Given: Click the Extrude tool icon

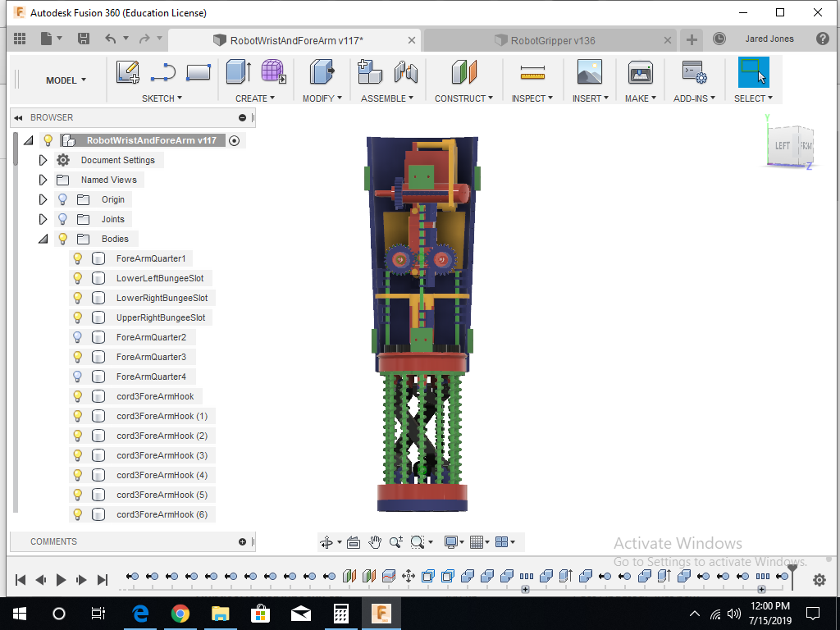Looking at the screenshot, I should tap(239, 72).
